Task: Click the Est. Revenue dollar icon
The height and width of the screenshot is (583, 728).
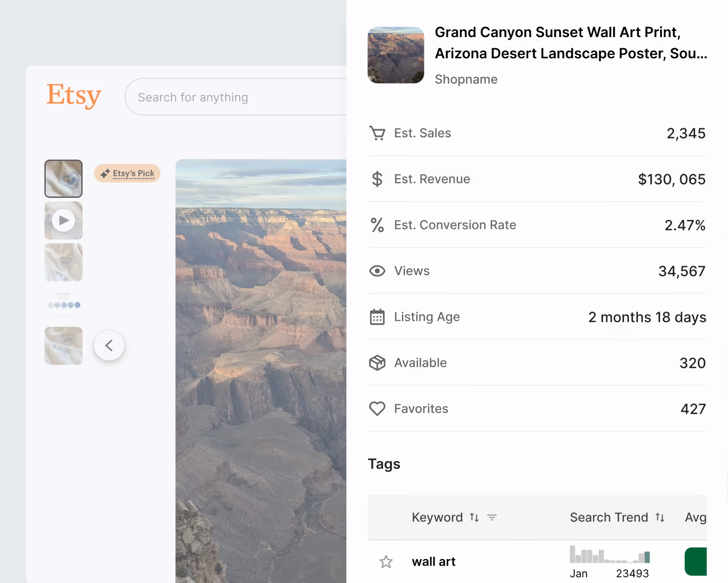Action: point(377,179)
